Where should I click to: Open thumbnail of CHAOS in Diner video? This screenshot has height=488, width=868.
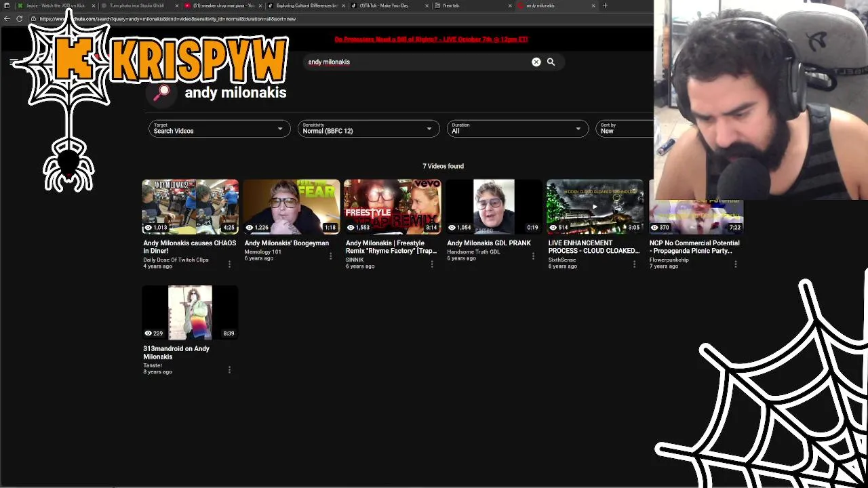tap(190, 207)
